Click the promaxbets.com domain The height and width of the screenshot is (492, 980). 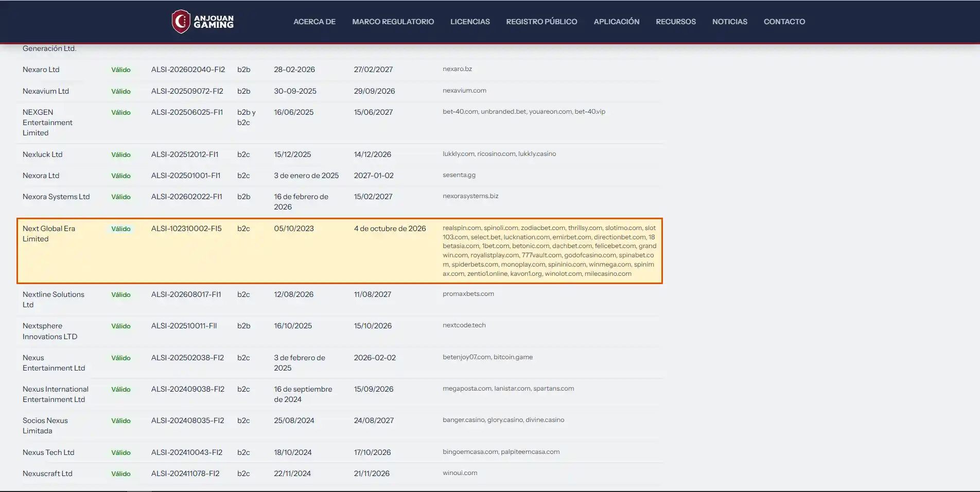(468, 294)
